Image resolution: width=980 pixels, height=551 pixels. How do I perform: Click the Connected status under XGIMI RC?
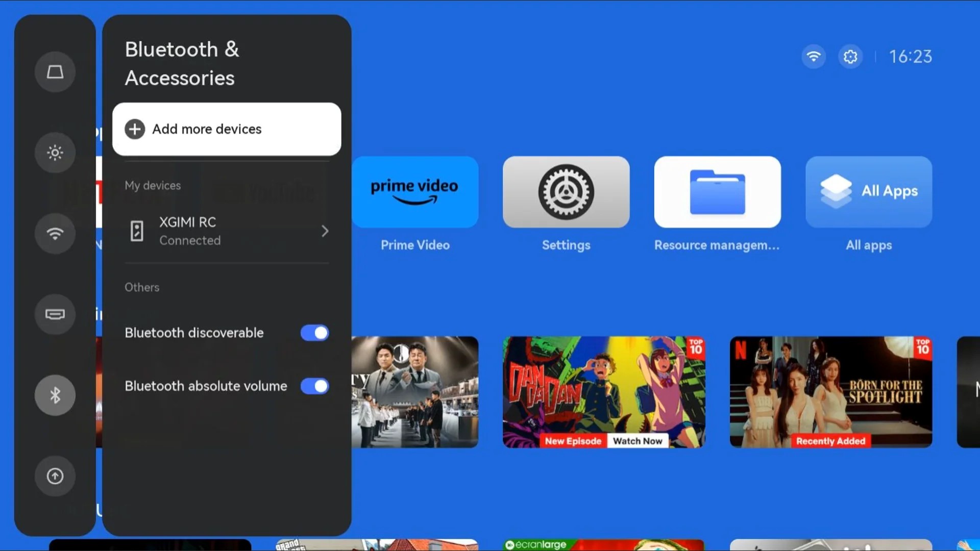point(190,240)
